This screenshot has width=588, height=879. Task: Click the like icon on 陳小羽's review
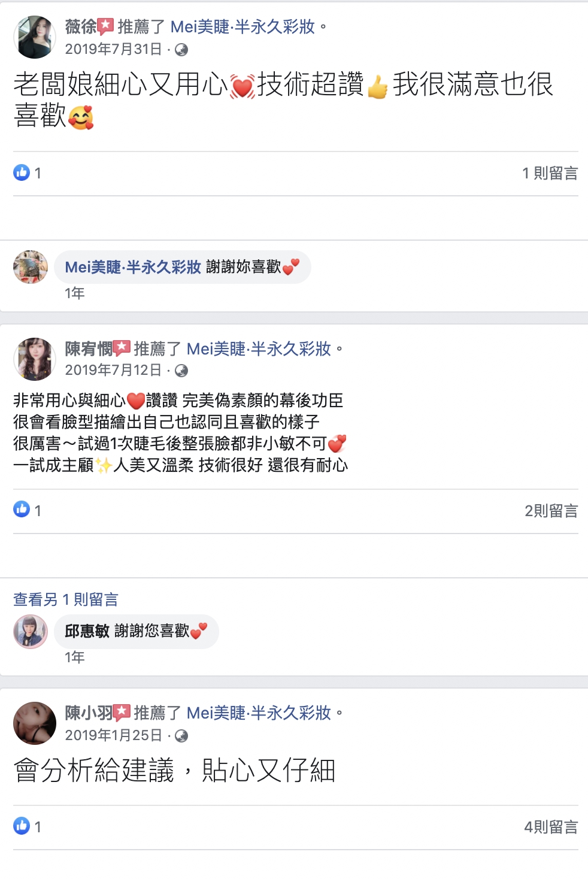click(x=22, y=826)
